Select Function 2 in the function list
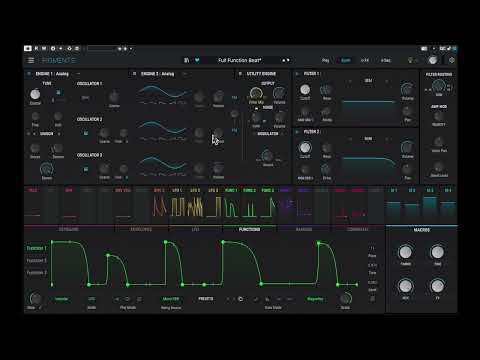 36,260
